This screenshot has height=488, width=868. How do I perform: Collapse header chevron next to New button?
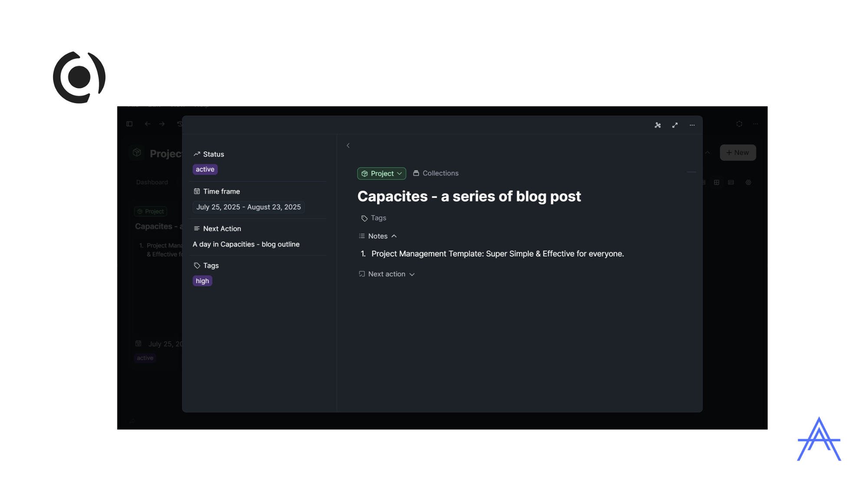point(707,153)
